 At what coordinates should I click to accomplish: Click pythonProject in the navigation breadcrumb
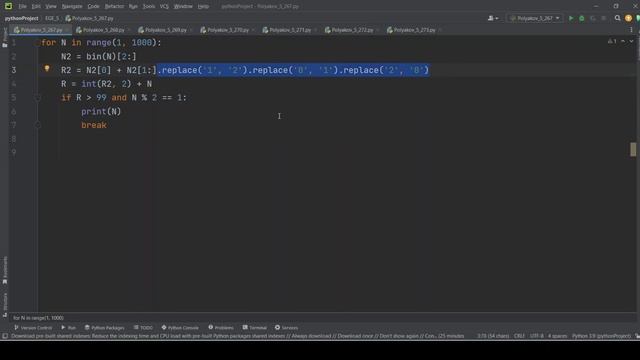tap(21, 18)
